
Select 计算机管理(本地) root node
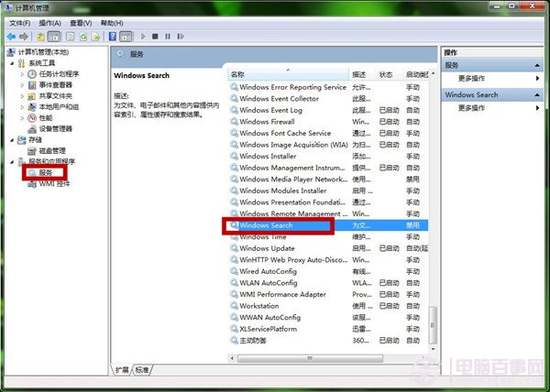43,52
